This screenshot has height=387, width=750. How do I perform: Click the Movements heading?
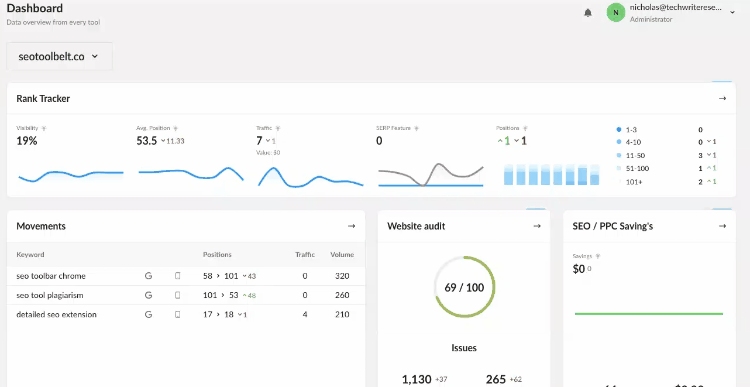pyautogui.click(x=41, y=226)
